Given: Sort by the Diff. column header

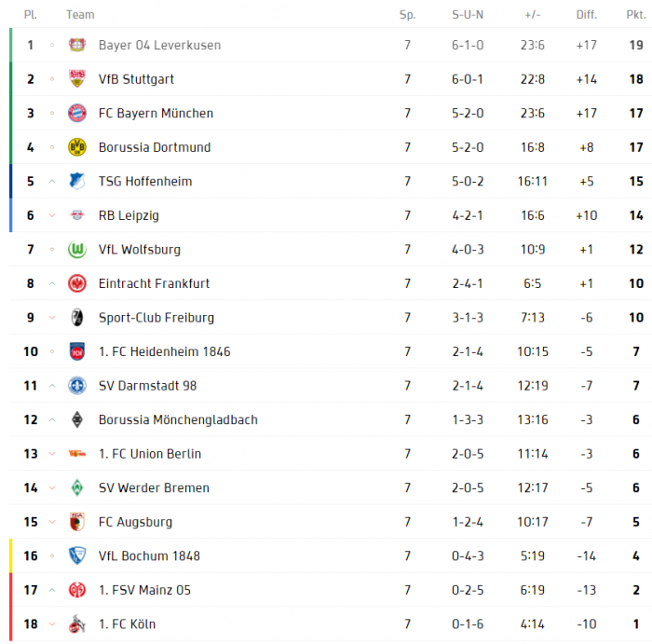Looking at the screenshot, I should (x=586, y=15).
